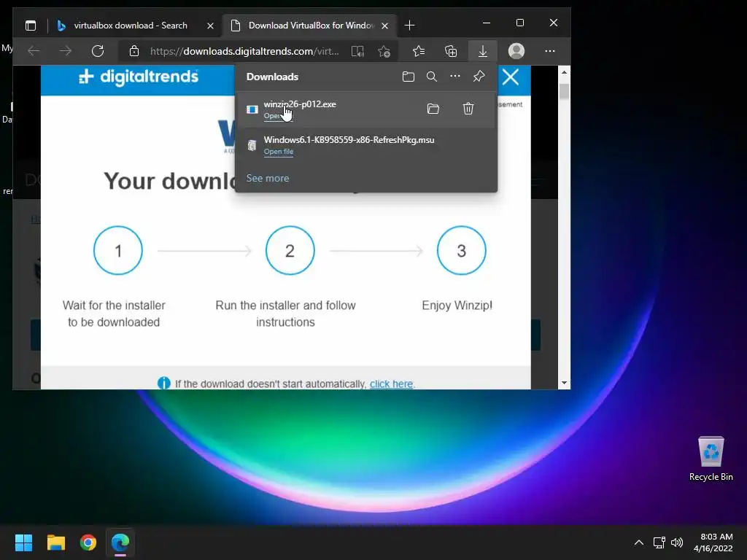Search downloads in the Downloads panel

(432, 77)
